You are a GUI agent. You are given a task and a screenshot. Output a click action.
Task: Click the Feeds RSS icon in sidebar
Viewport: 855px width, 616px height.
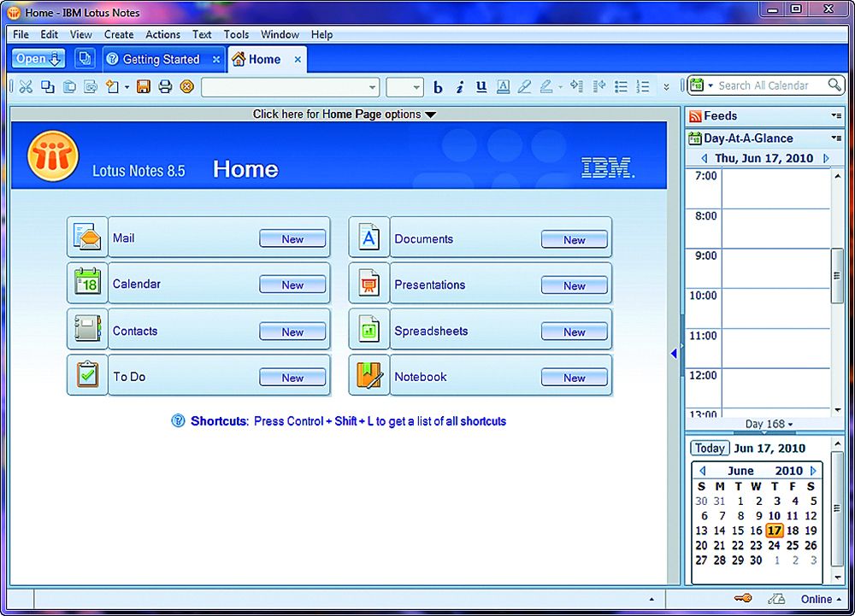pyautogui.click(x=695, y=116)
